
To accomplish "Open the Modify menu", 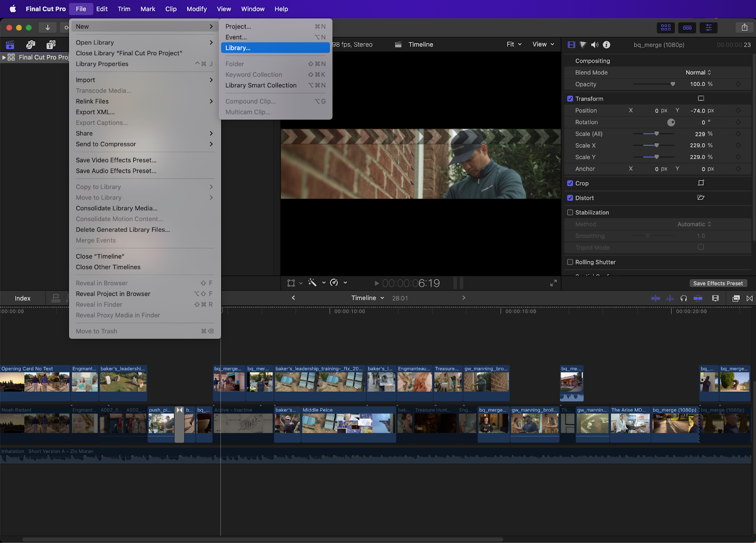I will click(197, 9).
